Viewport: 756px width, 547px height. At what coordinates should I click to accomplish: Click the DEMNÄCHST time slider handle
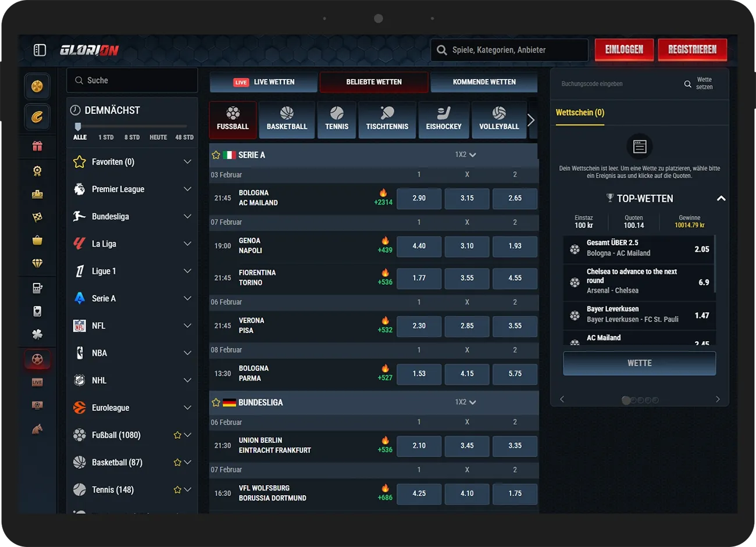click(78, 126)
